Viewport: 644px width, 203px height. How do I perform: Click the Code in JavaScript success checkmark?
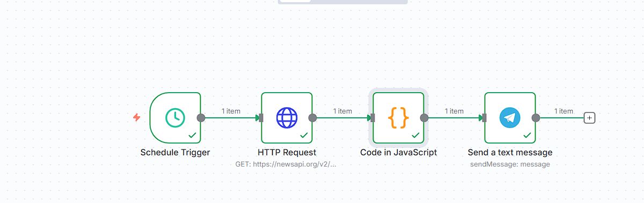coord(415,136)
